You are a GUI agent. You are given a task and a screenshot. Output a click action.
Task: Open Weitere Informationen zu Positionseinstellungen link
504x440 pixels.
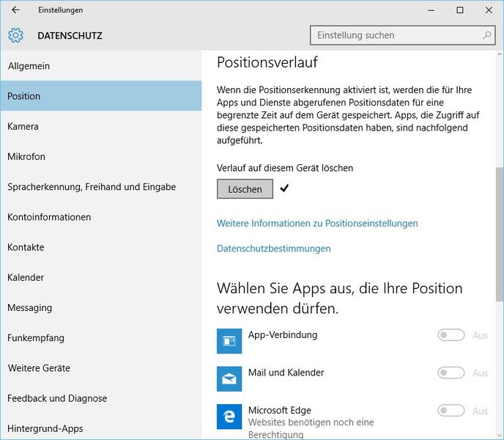pyautogui.click(x=317, y=224)
